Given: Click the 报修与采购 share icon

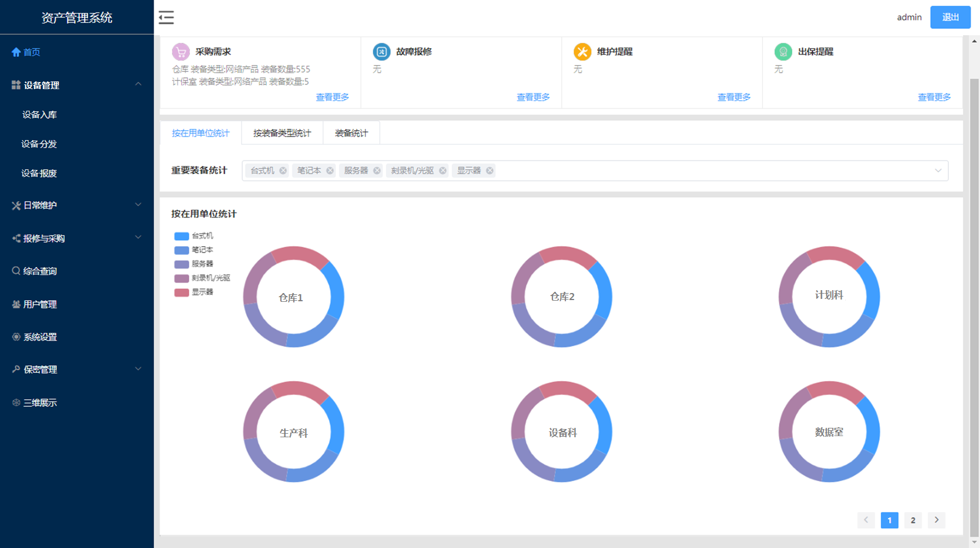Looking at the screenshot, I should tap(16, 238).
